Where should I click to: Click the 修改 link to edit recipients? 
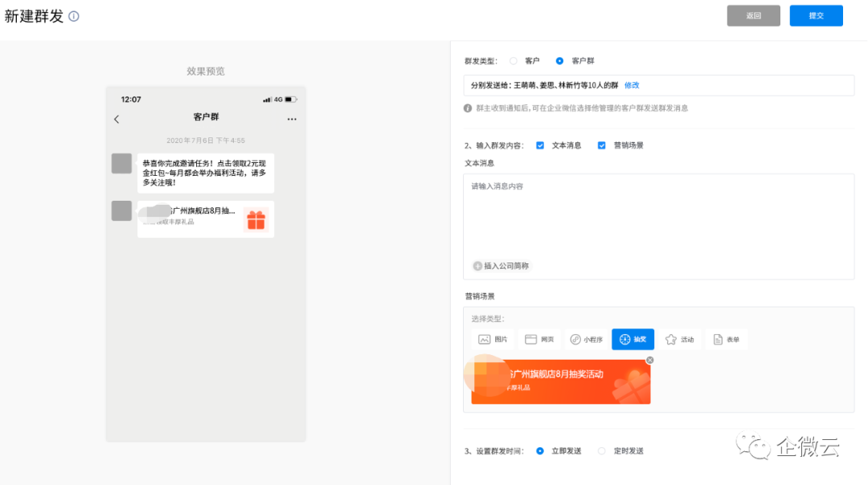coord(632,85)
